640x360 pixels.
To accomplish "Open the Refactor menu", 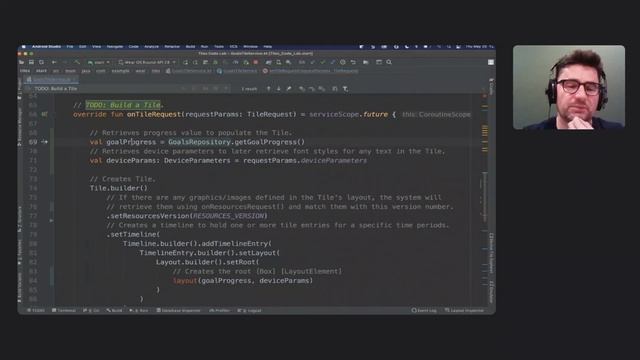I will [172, 47].
